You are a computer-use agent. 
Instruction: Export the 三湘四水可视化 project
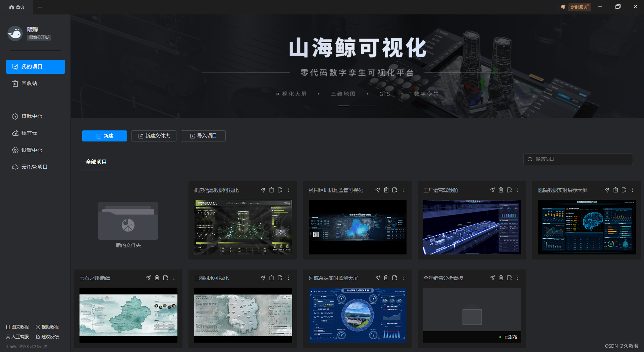coord(280,278)
